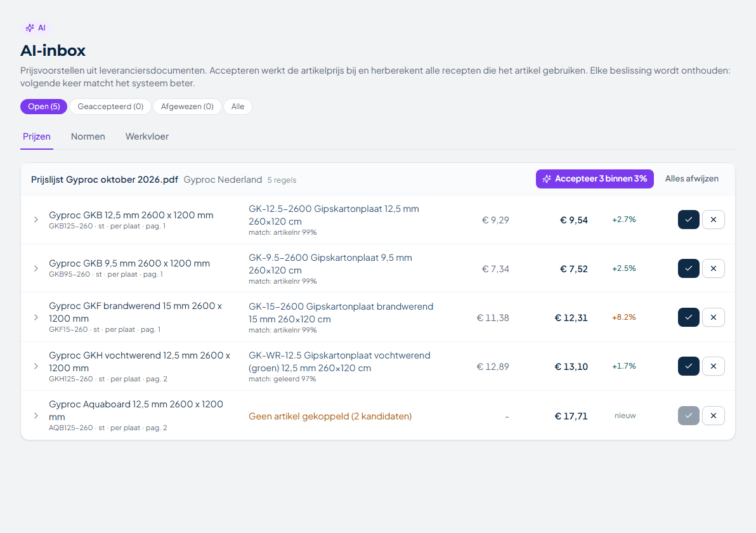The height and width of the screenshot is (533, 756).
Task: Click the +8.2% price change
Action: 624,317
